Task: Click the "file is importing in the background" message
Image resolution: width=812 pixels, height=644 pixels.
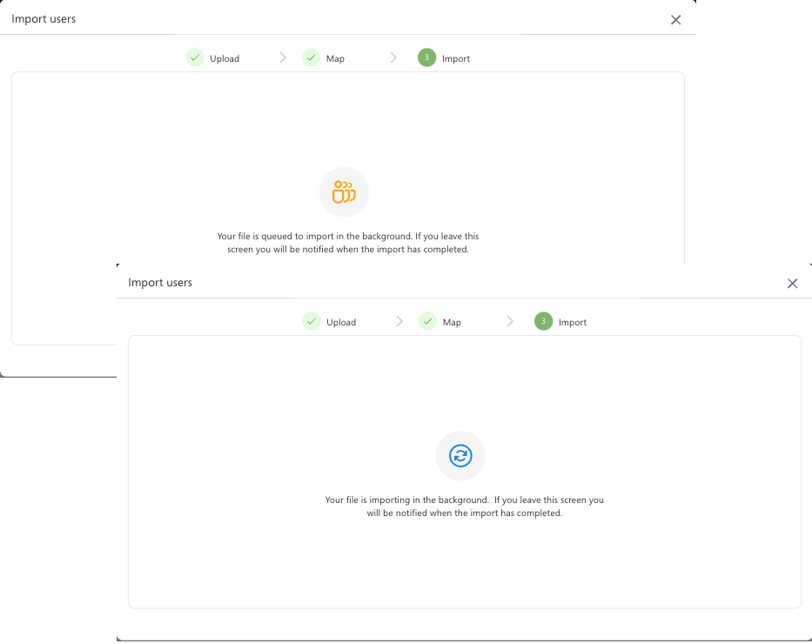Action: pos(464,506)
